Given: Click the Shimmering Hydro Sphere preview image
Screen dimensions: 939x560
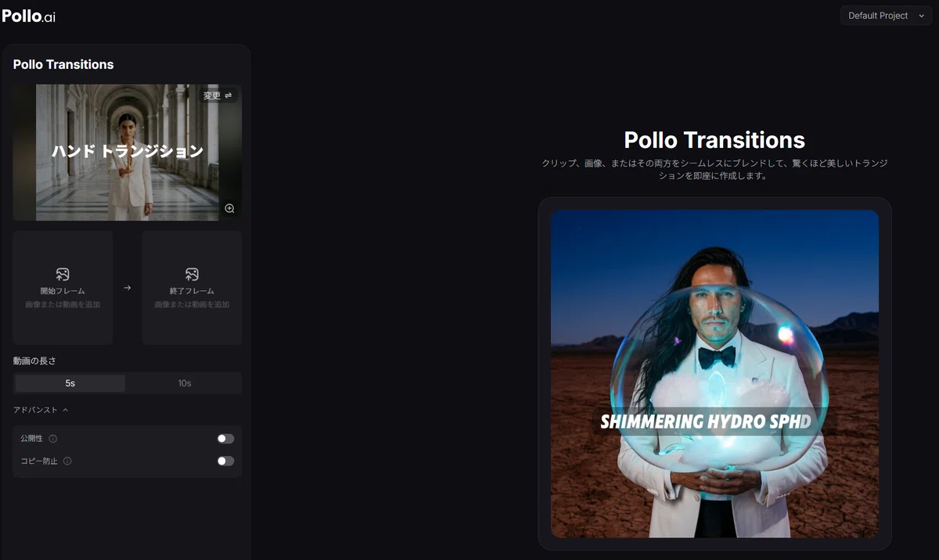Looking at the screenshot, I should tap(714, 374).
